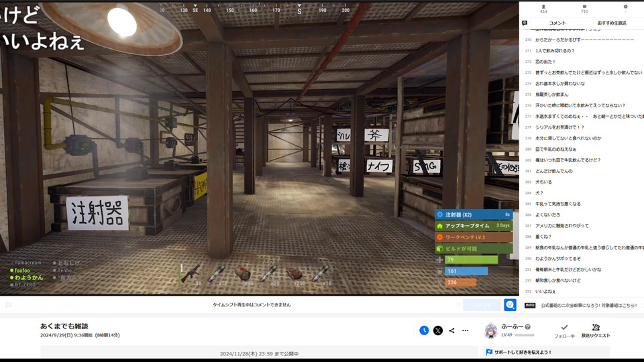Click the verified badge next to ふーふー
Viewport: 644px width, 362px height.
(x=528, y=326)
